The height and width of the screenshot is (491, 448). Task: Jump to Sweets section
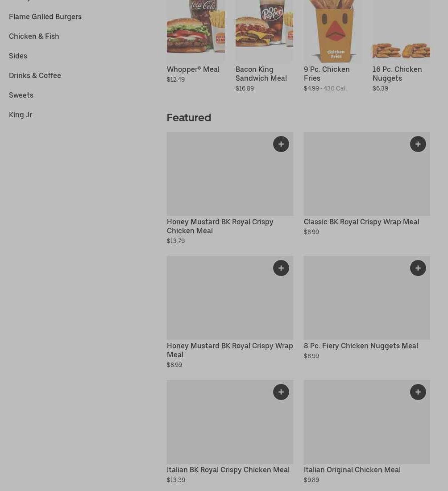click(x=21, y=95)
